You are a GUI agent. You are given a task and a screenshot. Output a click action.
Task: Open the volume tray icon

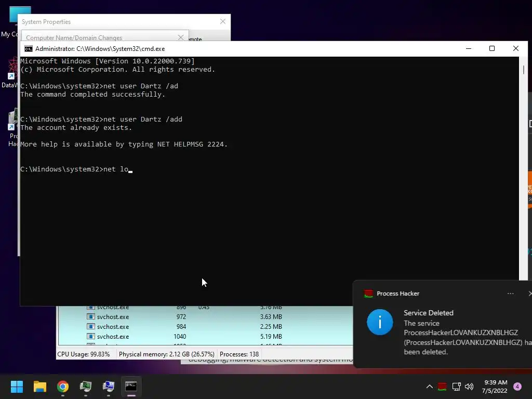(x=469, y=387)
